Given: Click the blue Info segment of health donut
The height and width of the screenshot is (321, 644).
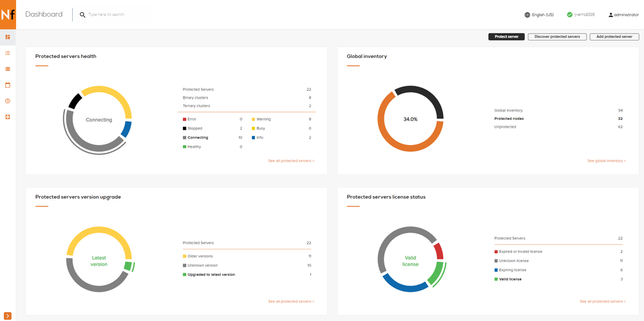Looking at the screenshot, I should 127,129.
